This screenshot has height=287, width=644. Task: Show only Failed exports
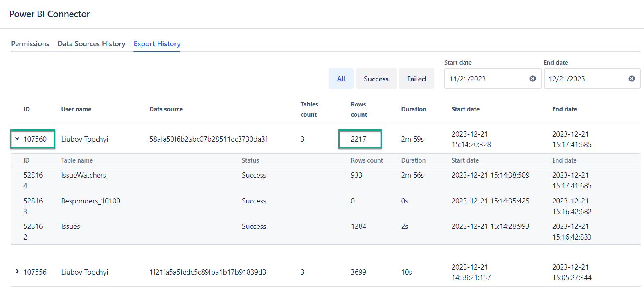click(416, 79)
